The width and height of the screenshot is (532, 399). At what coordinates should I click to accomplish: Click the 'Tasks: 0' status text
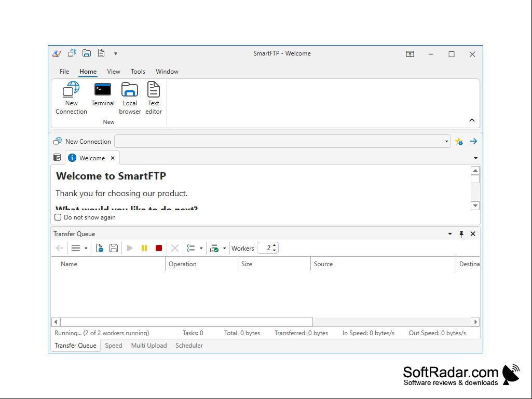(x=193, y=333)
